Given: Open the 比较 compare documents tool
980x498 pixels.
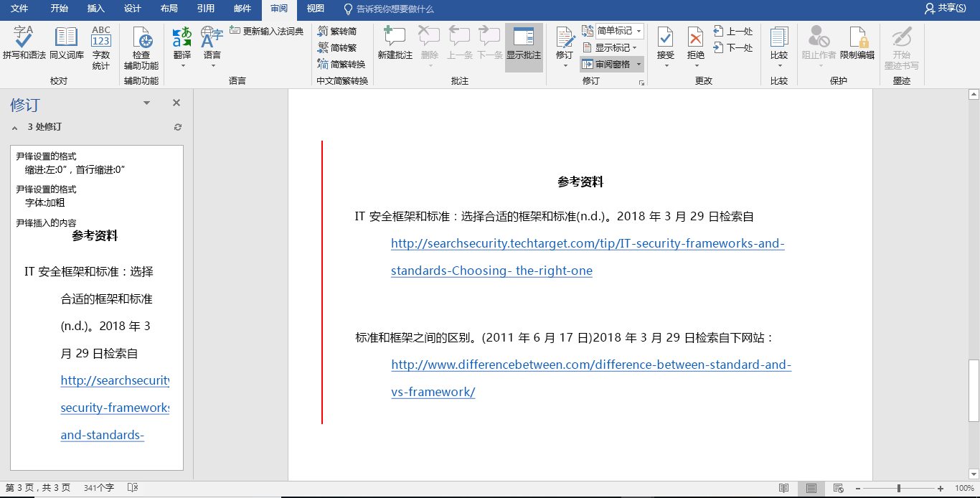Looking at the screenshot, I should 779,43.
